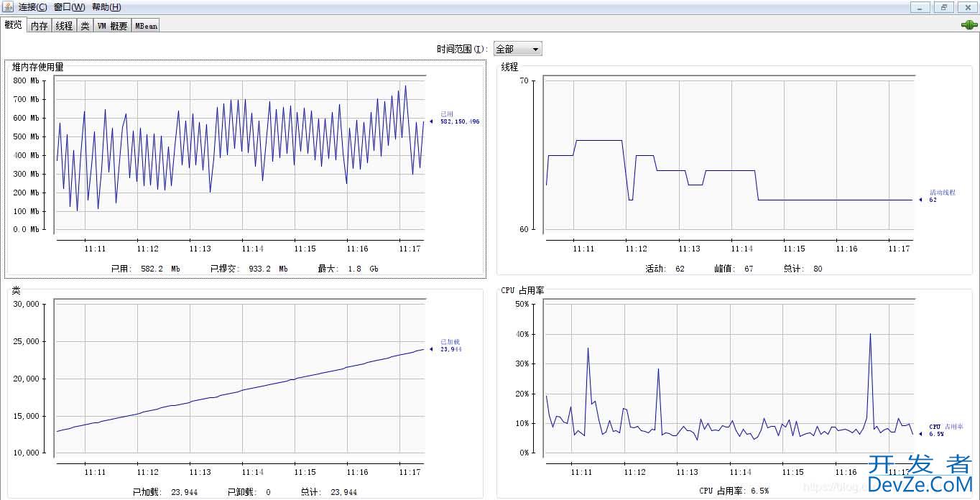Screen dimensions: 980x500
Task: Switch to the 内存 tab
Action: 39,25
